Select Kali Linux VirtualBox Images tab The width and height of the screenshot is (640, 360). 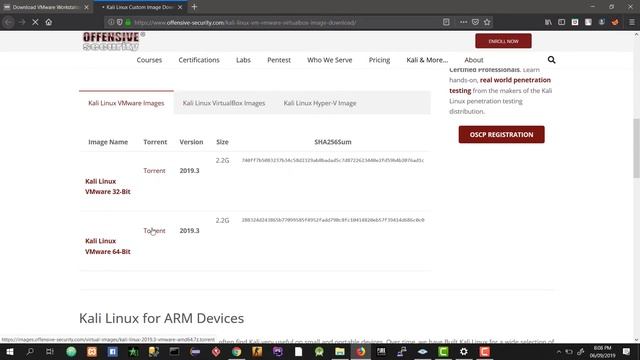tap(224, 103)
